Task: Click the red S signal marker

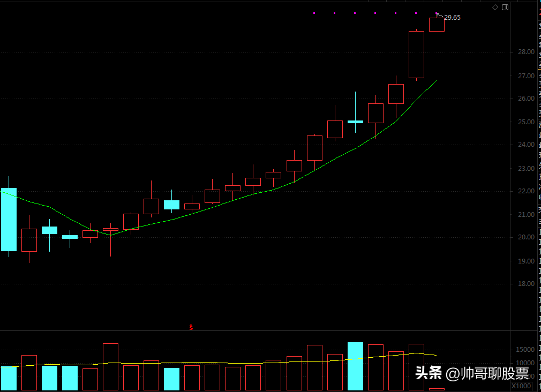Action: pyautogui.click(x=191, y=327)
